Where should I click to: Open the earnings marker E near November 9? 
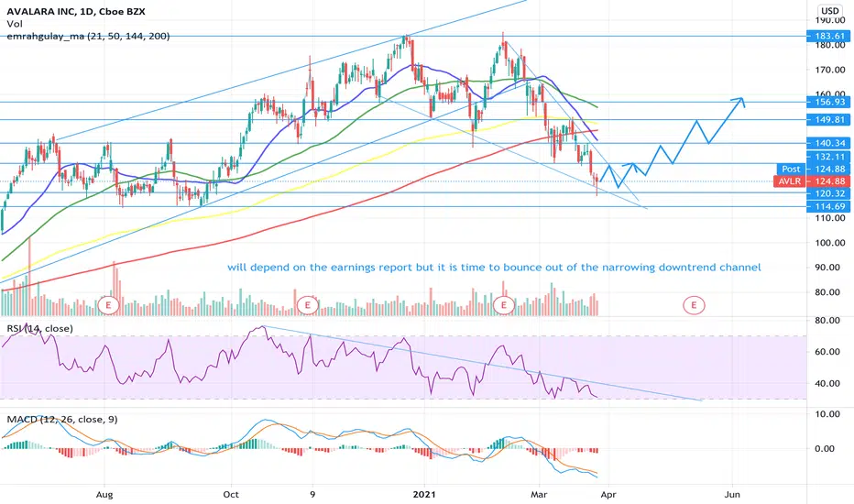coord(308,305)
